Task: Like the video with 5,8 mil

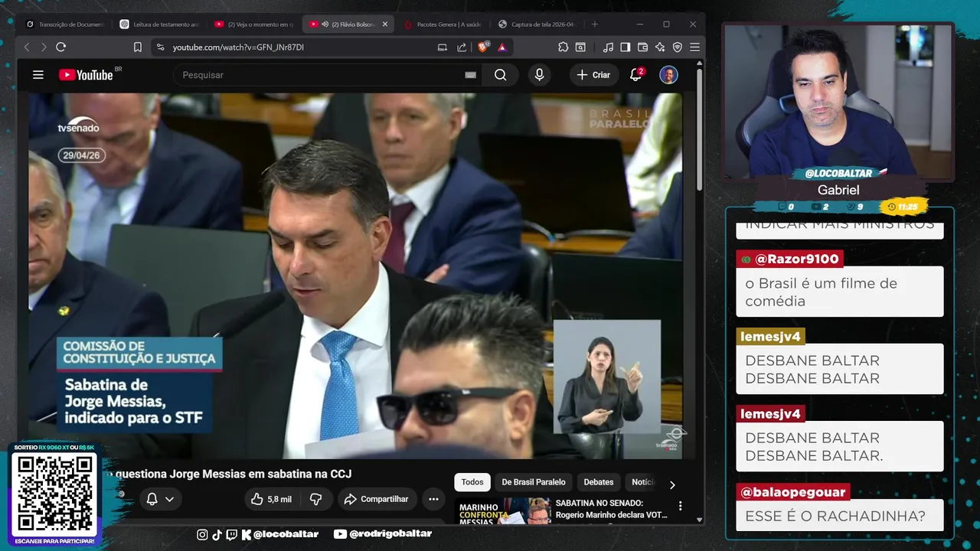Action: click(x=272, y=499)
